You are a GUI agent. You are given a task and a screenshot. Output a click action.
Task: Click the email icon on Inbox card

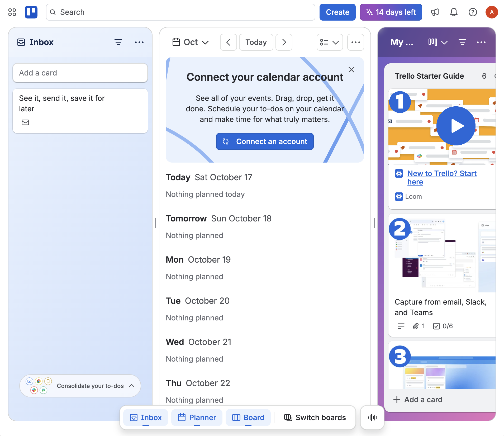pos(25,122)
